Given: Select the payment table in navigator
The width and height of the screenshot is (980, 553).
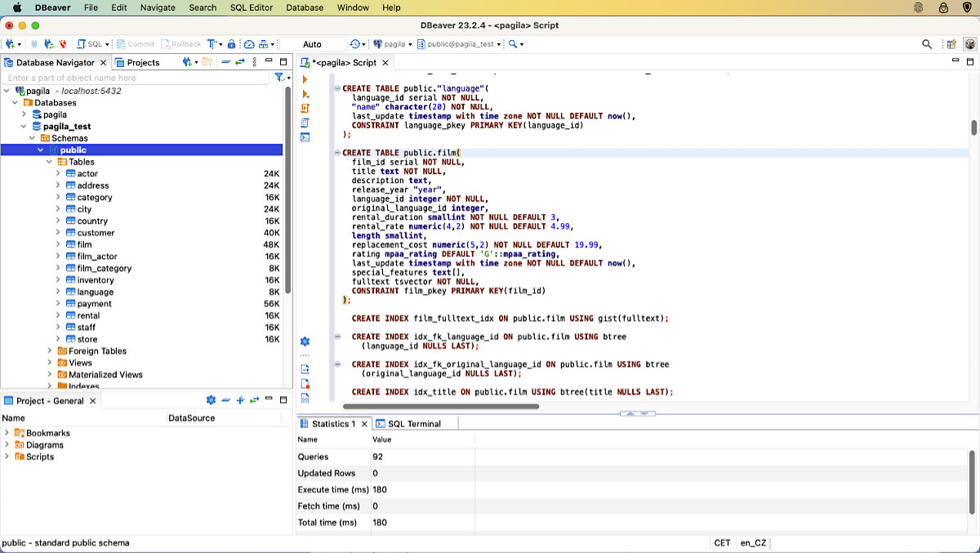Looking at the screenshot, I should [x=94, y=304].
